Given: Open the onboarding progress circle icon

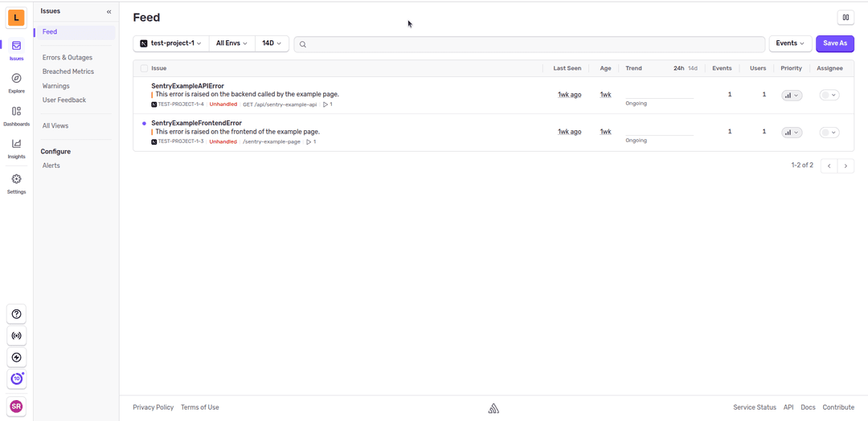Looking at the screenshot, I should (16, 379).
